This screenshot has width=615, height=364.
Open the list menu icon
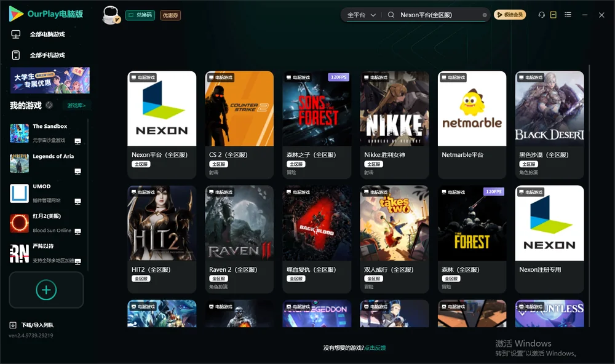[568, 15]
